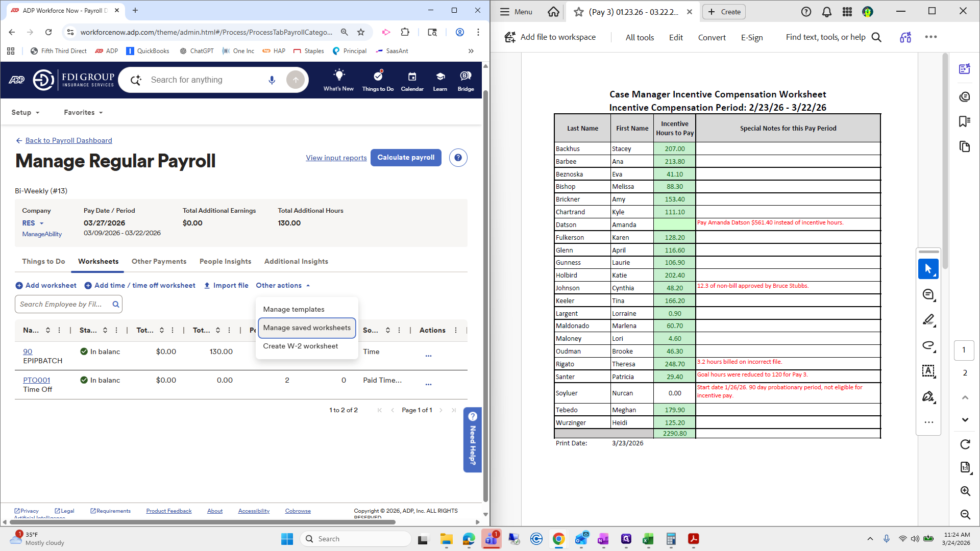Switch to the Other Payments tab

(x=159, y=261)
